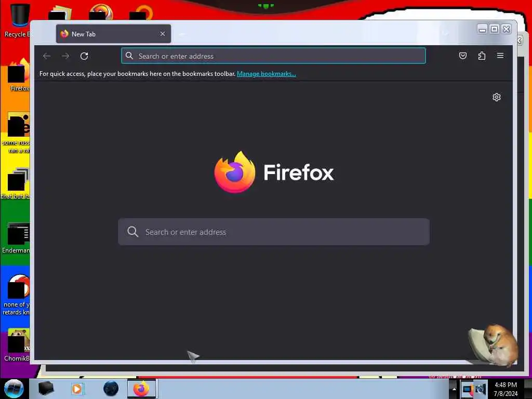This screenshot has width=532, height=399.
Task: Open the Firefox application menu
Action: [x=500, y=55]
